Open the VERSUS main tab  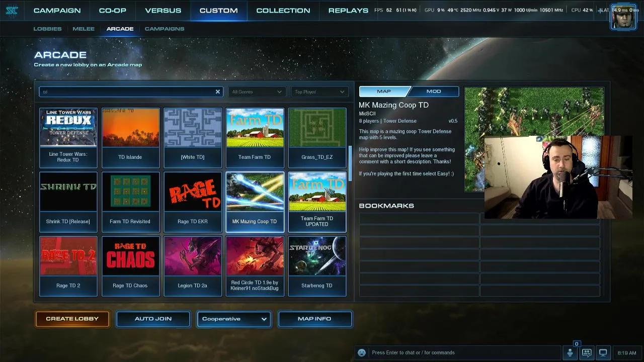(163, 11)
